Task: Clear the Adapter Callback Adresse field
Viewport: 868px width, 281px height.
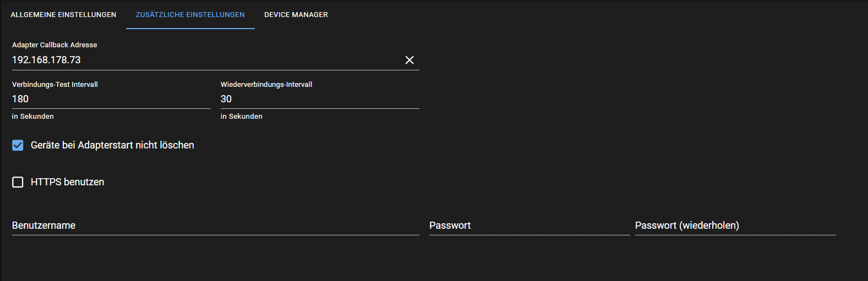Action: [x=410, y=60]
